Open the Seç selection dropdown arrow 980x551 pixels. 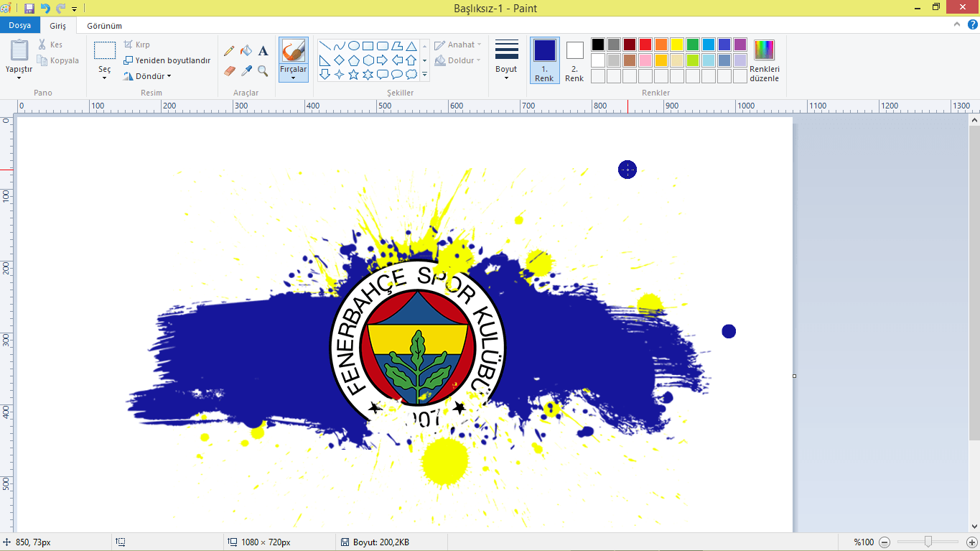pos(105,78)
